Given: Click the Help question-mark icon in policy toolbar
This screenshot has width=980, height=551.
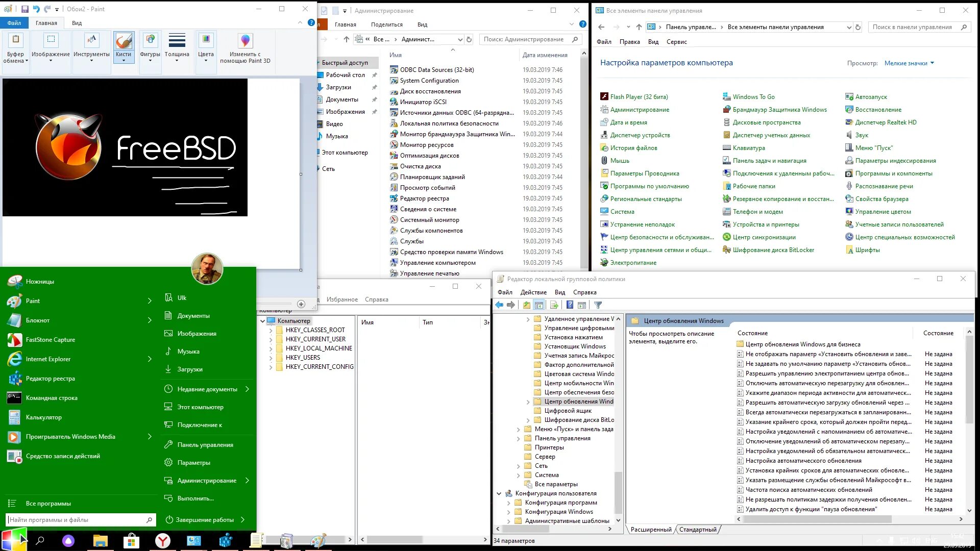Looking at the screenshot, I should 570,305.
